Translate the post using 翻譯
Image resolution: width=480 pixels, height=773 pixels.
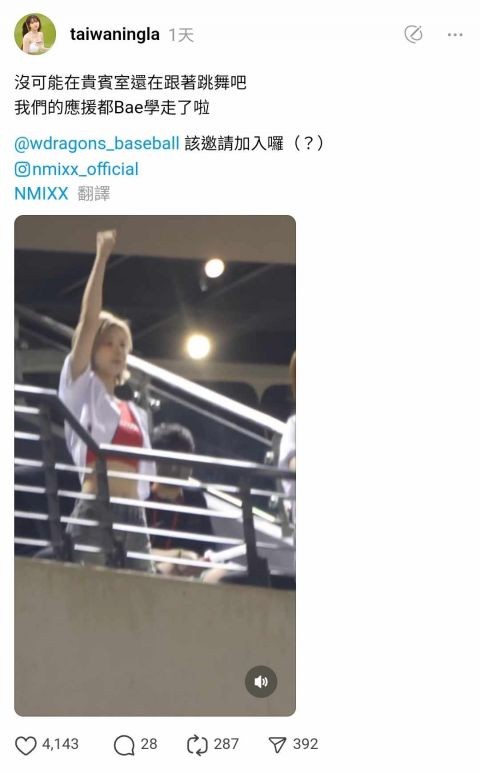94,194
